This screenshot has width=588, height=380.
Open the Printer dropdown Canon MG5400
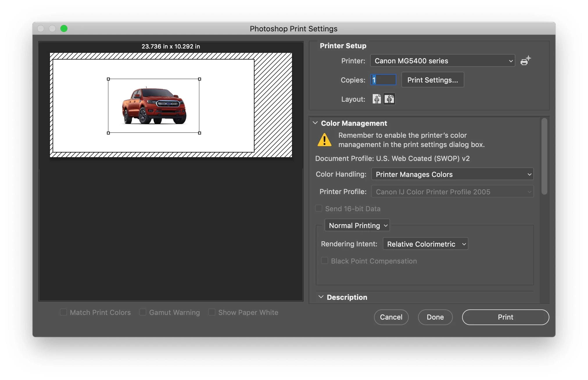[442, 61]
